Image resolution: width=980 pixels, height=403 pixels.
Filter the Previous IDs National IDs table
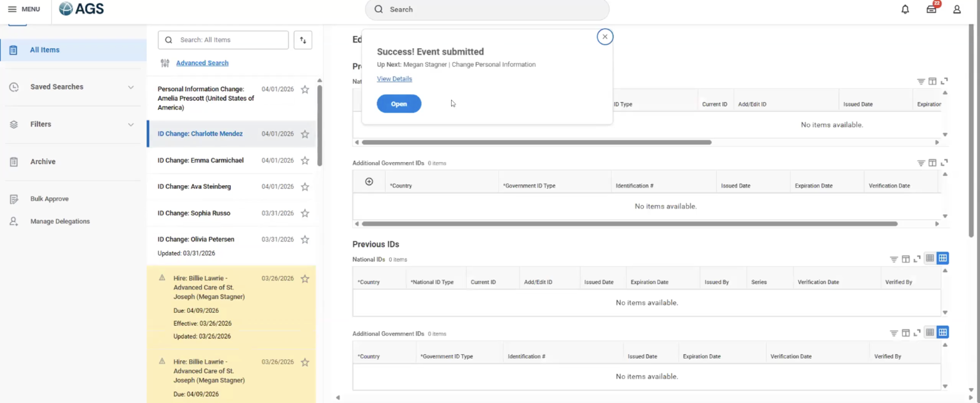pyautogui.click(x=894, y=259)
